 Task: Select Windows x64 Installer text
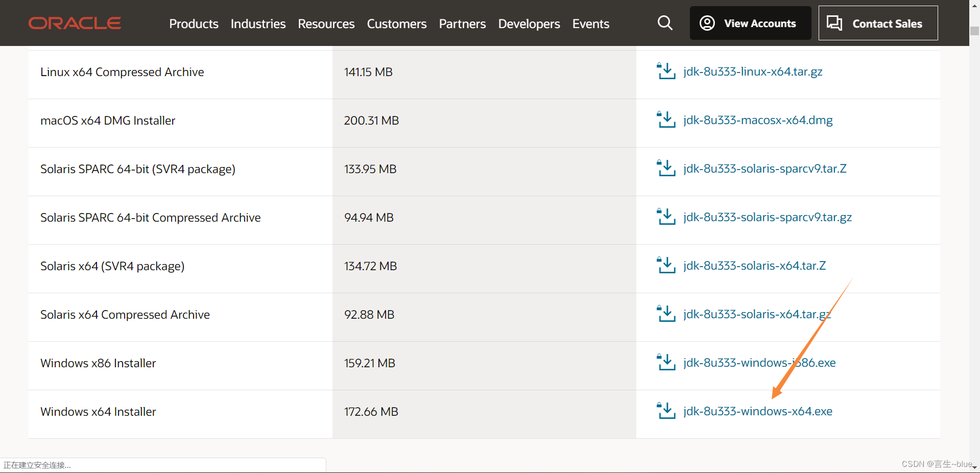pos(98,412)
